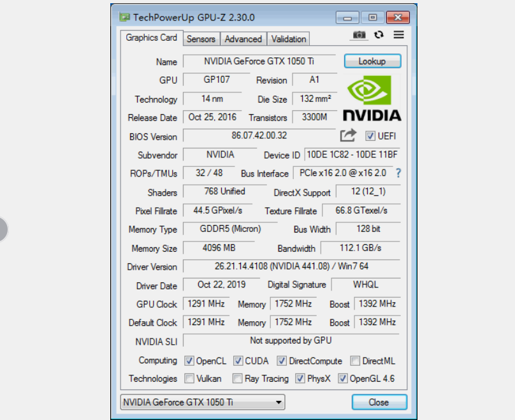
Task: Toggle the UEFI checkbox
Action: (x=370, y=136)
